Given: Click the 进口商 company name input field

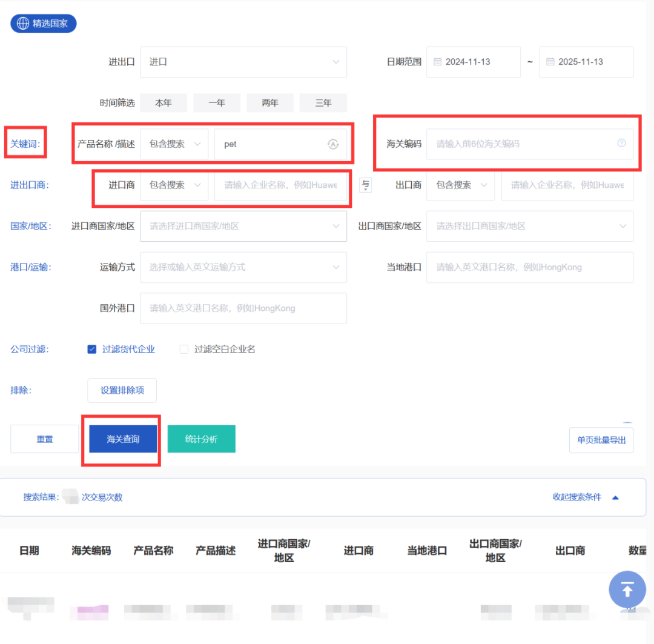Looking at the screenshot, I should tap(280, 185).
